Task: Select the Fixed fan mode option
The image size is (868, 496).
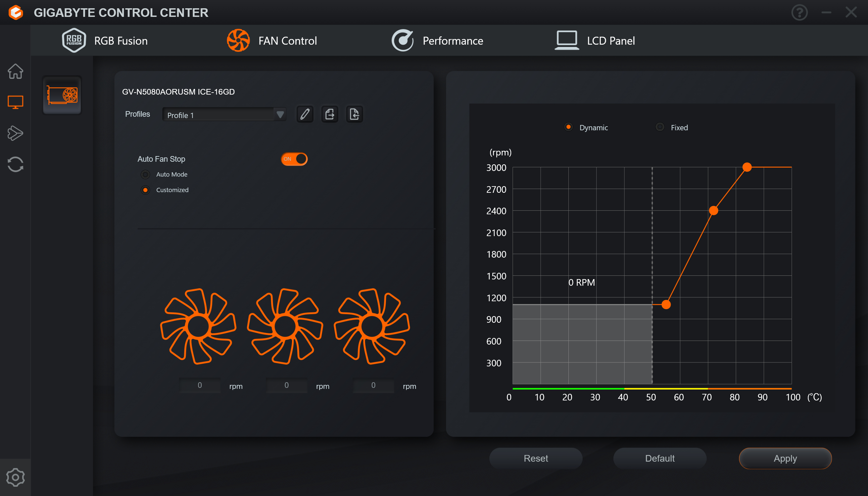Action: [660, 127]
